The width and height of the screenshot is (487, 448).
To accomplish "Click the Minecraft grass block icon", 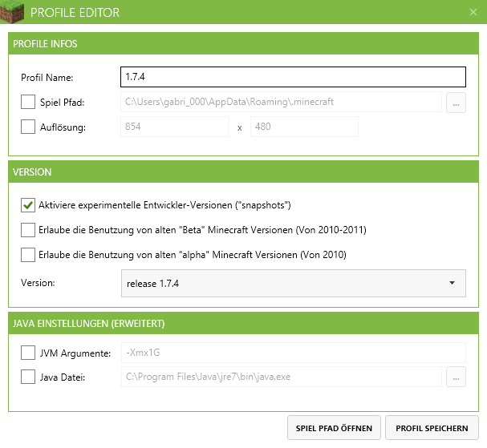I will [12, 12].
